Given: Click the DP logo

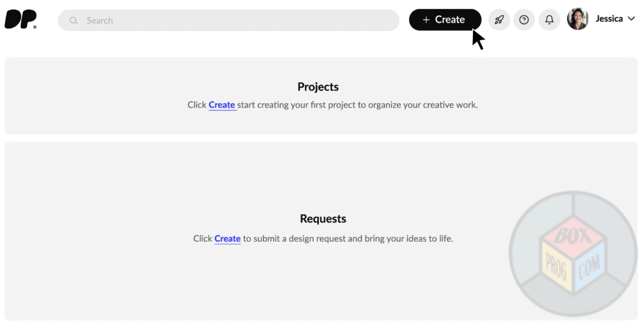Looking at the screenshot, I should [20, 20].
